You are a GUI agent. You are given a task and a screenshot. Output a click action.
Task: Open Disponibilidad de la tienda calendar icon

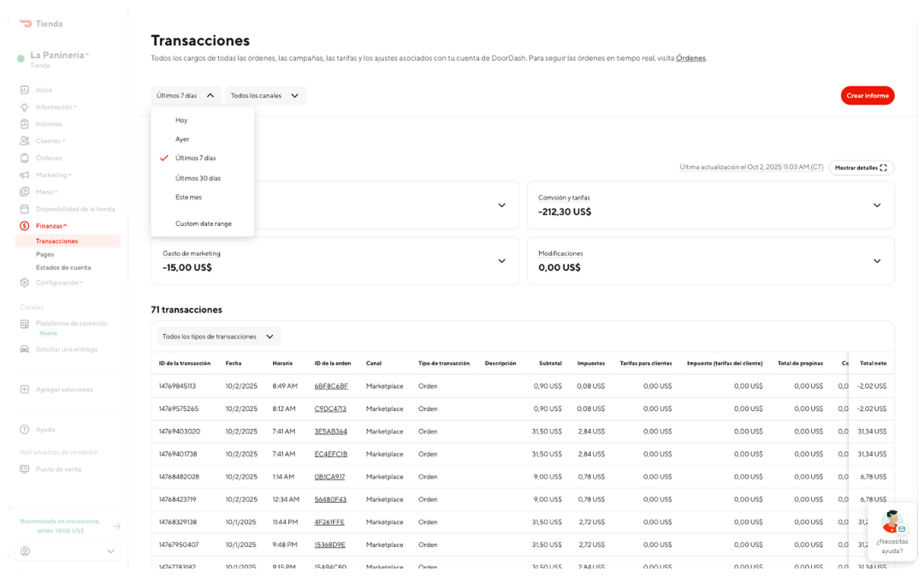point(27,208)
